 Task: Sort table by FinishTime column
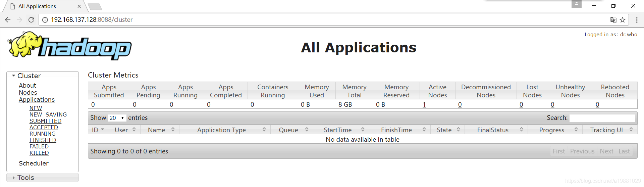400,130
